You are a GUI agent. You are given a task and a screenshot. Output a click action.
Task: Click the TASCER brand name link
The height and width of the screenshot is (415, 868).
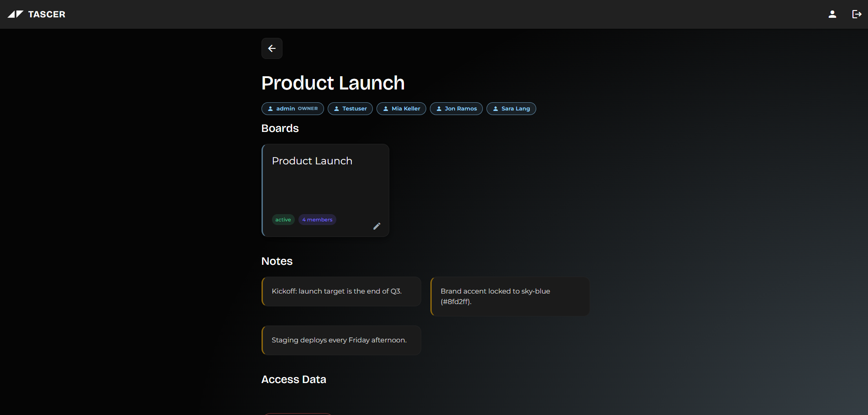tap(47, 14)
